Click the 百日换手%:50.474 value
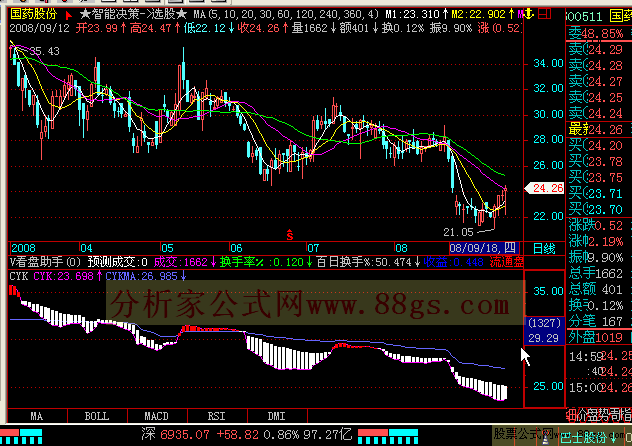Viewport: 632px width, 446px height. click(368, 262)
